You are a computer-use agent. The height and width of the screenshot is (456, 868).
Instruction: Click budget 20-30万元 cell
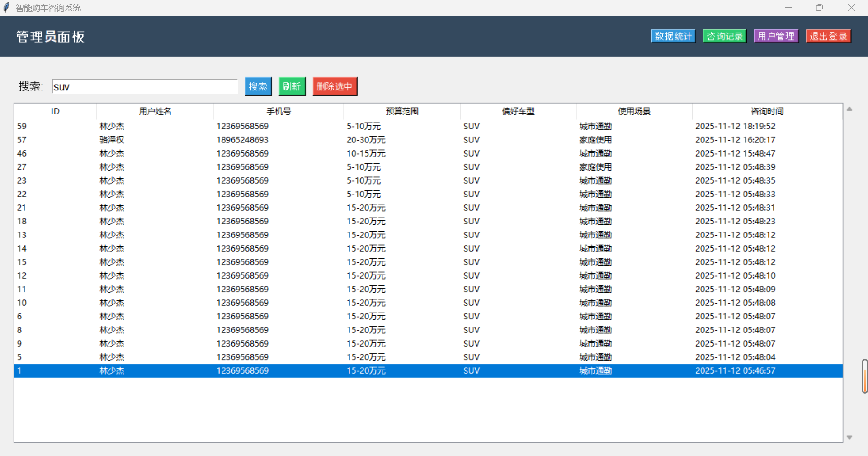pos(366,140)
